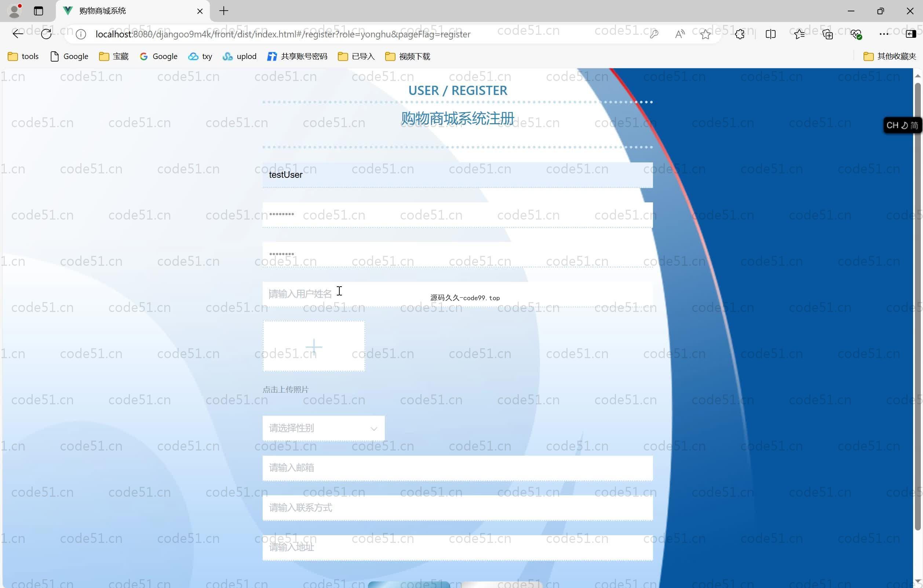Open Favorites list icon
This screenshot has height=588, width=923.
tap(799, 34)
